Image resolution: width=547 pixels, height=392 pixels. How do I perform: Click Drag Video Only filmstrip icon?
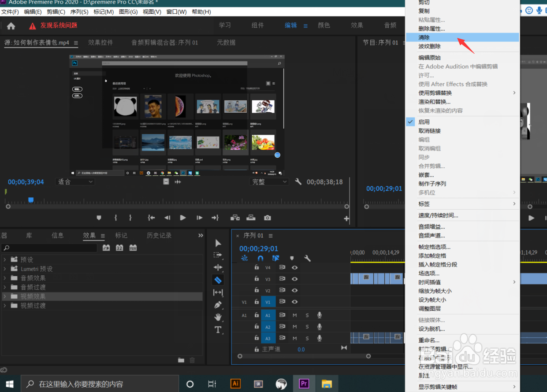pos(166,181)
